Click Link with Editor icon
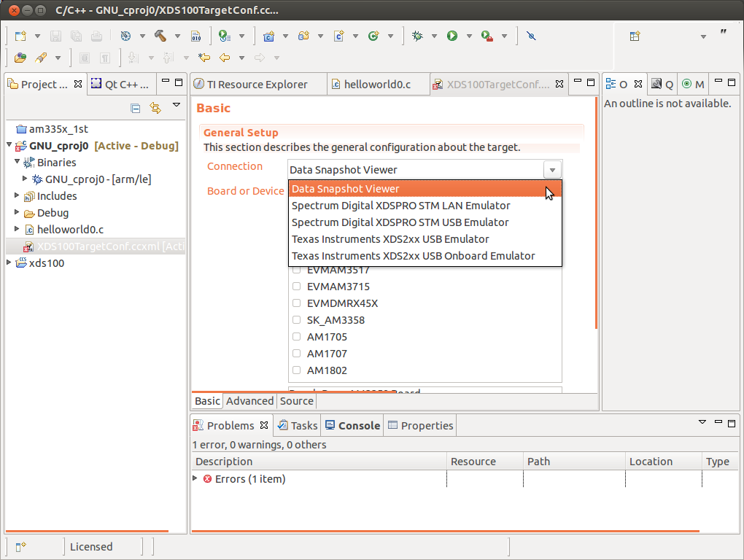 coord(155,108)
